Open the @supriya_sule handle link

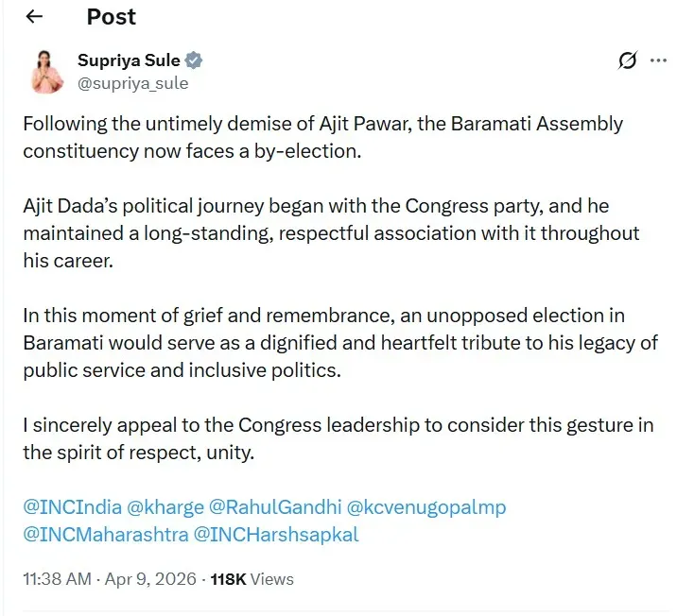(132, 83)
